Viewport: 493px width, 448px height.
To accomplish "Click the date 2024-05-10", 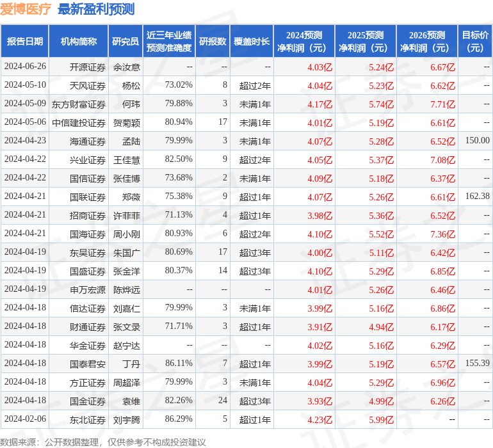I will 25,84.
